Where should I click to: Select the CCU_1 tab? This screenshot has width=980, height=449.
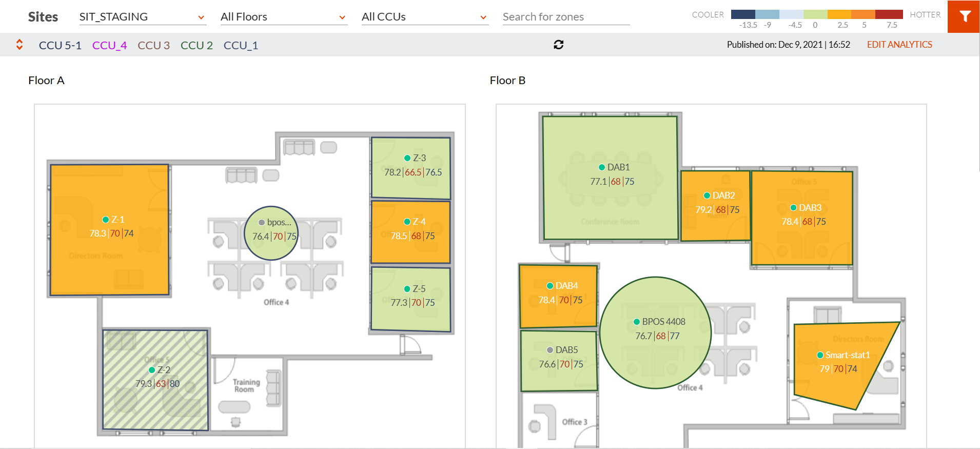[x=241, y=45]
